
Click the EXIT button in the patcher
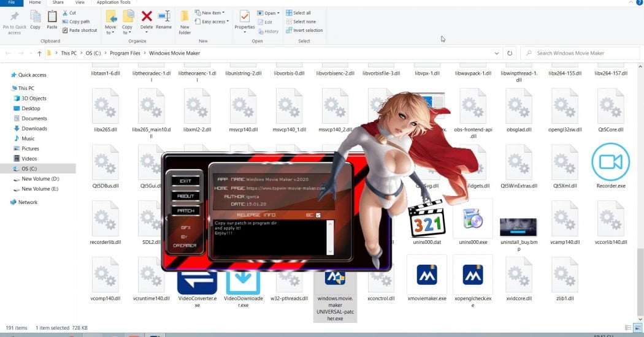click(x=186, y=181)
